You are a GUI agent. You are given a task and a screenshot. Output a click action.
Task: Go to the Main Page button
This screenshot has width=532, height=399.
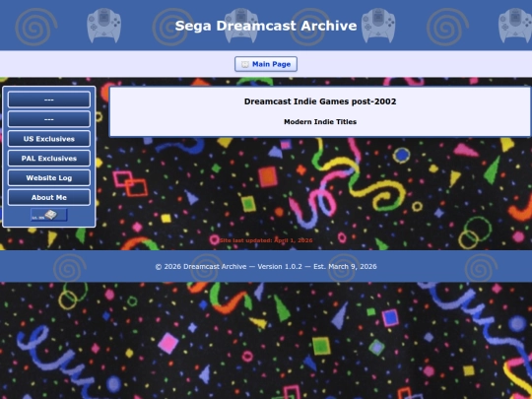tap(266, 64)
